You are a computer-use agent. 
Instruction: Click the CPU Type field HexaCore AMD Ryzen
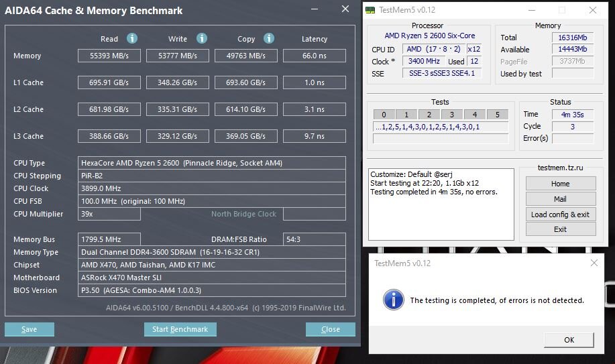tap(212, 163)
